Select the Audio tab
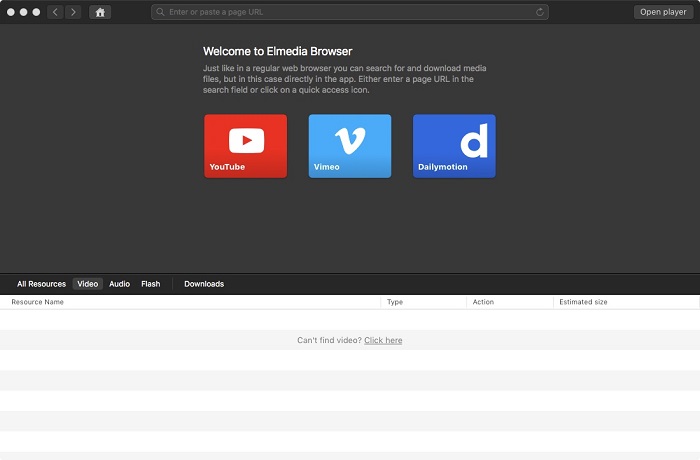The width and height of the screenshot is (700, 460). pos(119,284)
